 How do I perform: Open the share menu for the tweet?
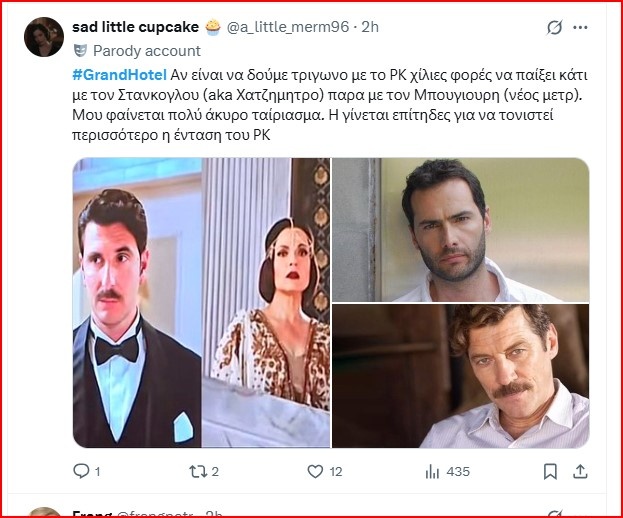[x=582, y=471]
